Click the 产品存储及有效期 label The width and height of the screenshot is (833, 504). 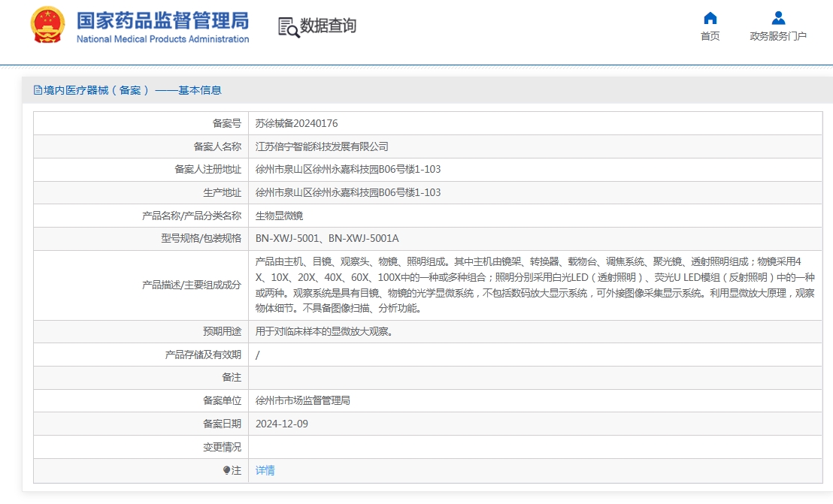tap(203, 355)
